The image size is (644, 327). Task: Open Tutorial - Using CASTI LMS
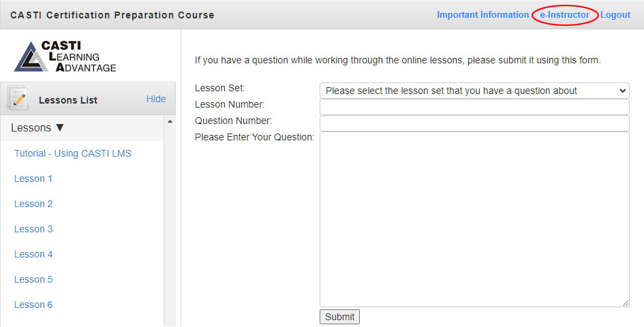pyautogui.click(x=73, y=154)
